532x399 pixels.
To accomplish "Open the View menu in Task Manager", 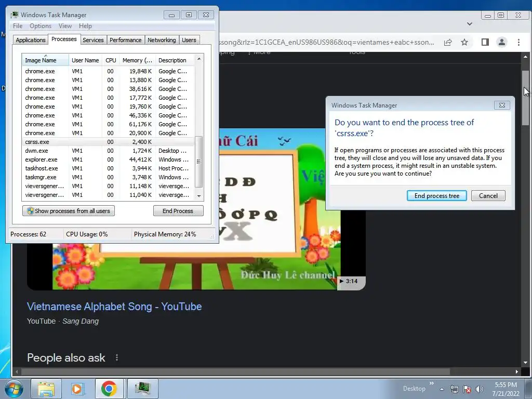I will pos(65,26).
